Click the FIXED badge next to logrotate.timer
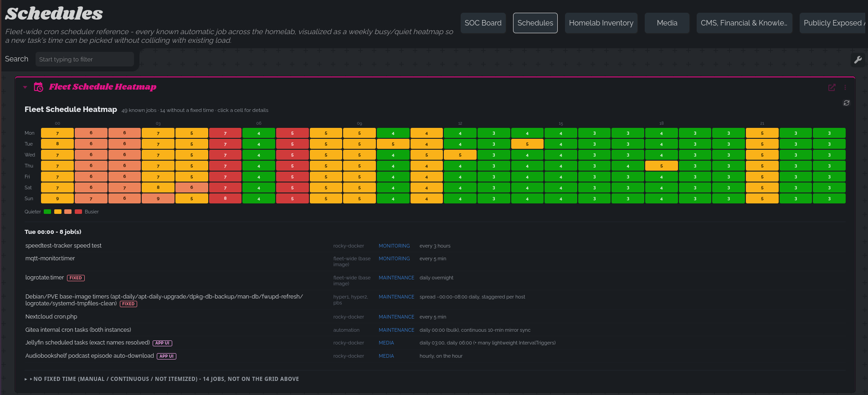Viewport: 868px width, 395px height. (x=76, y=278)
